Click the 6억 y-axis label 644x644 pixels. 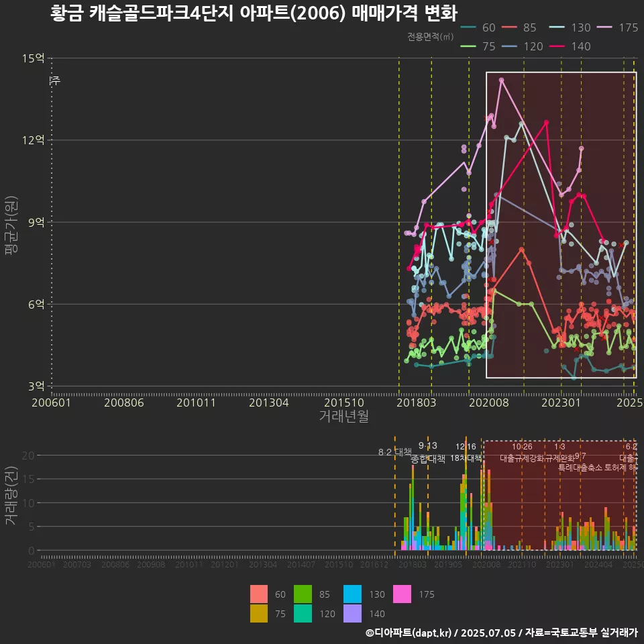point(36,305)
